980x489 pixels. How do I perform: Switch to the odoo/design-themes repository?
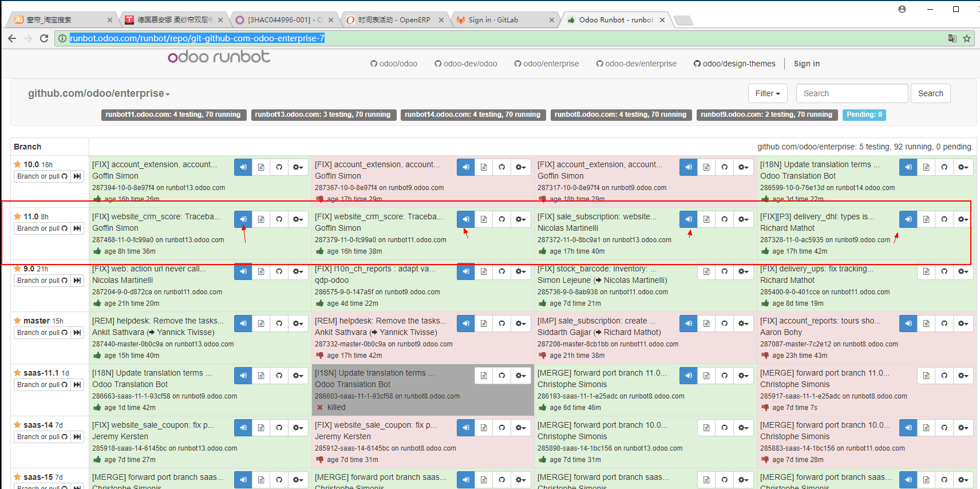(734, 64)
